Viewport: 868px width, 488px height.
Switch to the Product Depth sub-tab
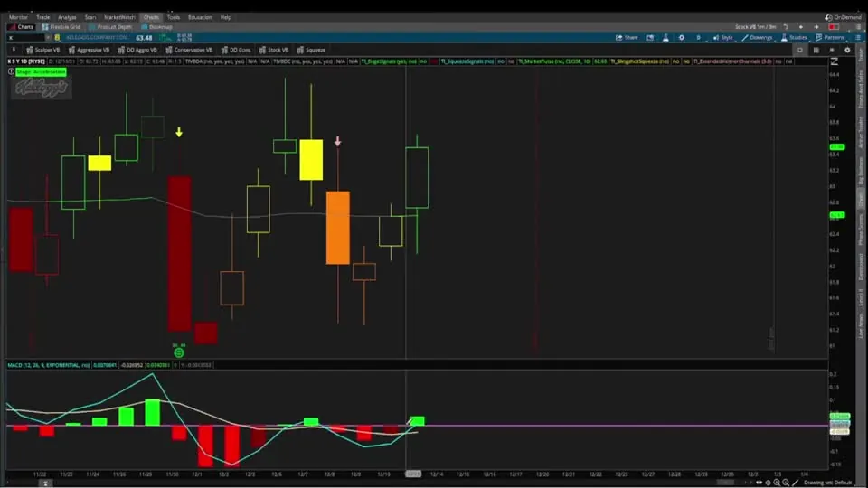click(111, 26)
